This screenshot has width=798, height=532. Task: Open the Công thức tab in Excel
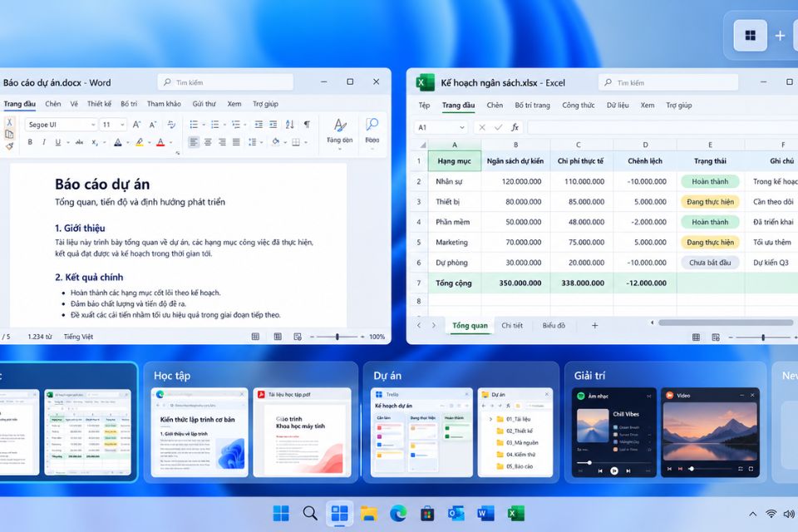(x=579, y=106)
